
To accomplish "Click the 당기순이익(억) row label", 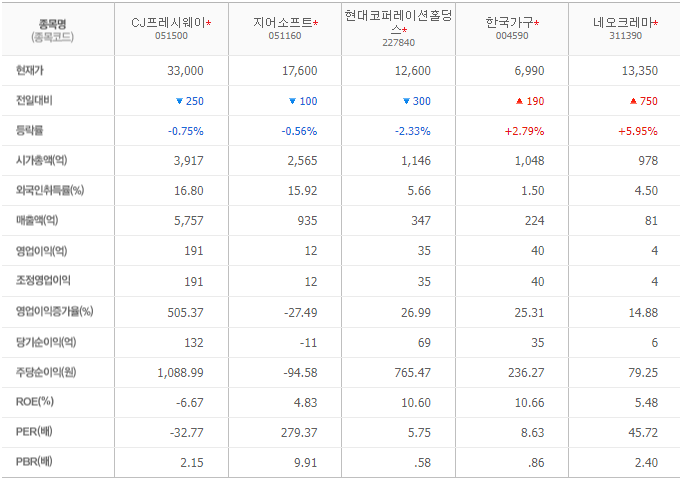I will click(46, 342).
